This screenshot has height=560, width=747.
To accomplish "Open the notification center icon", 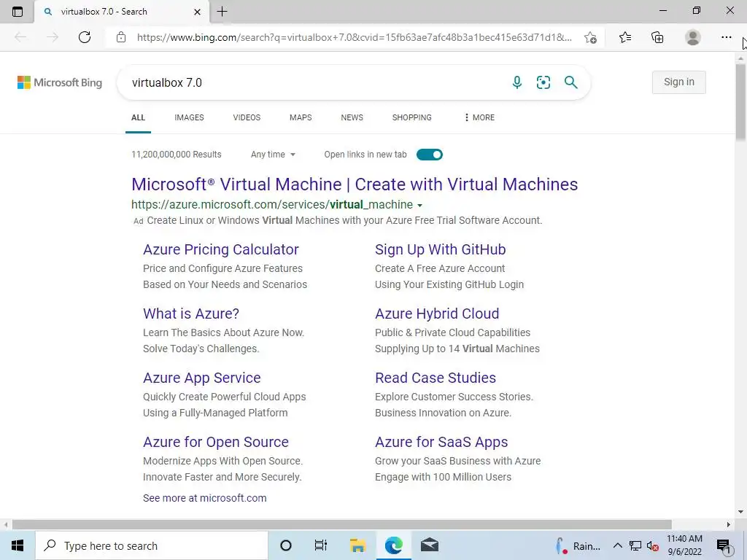I will click(723, 545).
